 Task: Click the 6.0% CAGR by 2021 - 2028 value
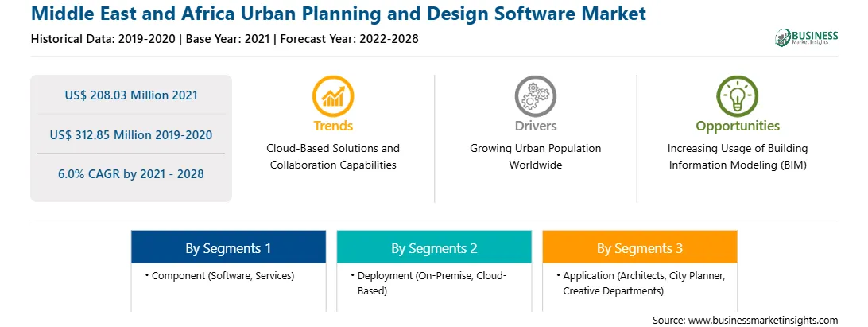[131, 174]
